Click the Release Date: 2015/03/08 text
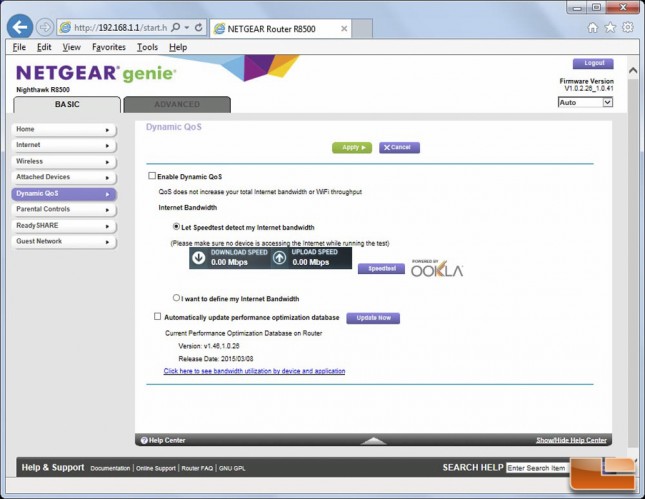 216,359
